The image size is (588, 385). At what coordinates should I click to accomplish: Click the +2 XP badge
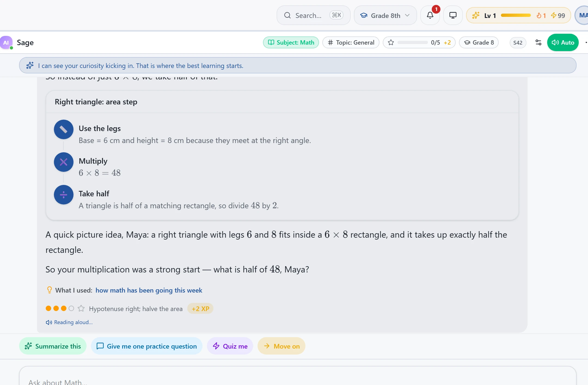[x=200, y=309]
